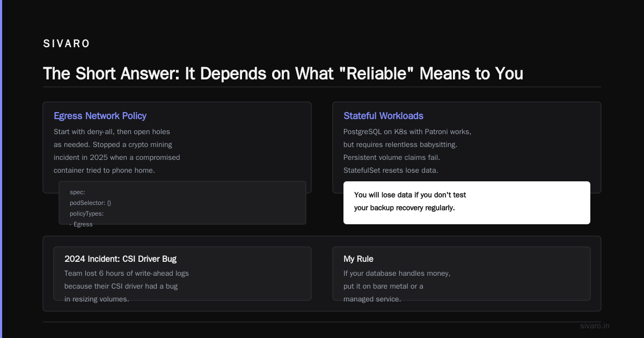The height and width of the screenshot is (338, 644).
Task: Open the sivaro.in footer link
Action: (595, 326)
